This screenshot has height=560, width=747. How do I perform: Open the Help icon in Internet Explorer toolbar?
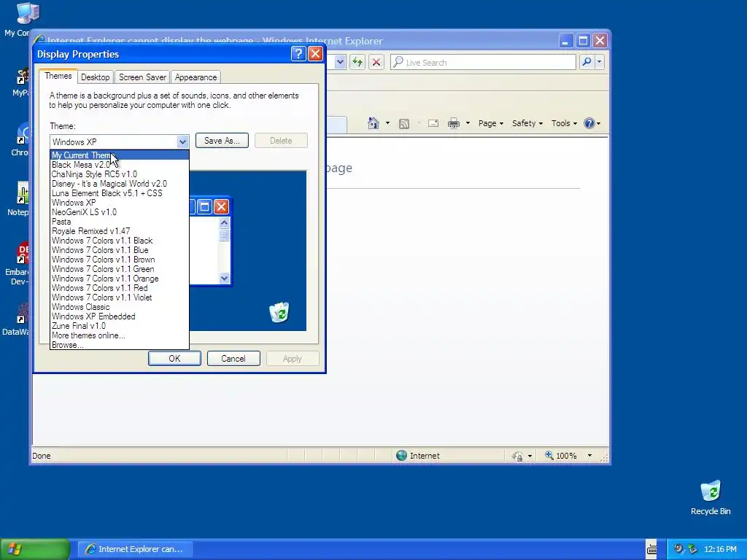[589, 123]
